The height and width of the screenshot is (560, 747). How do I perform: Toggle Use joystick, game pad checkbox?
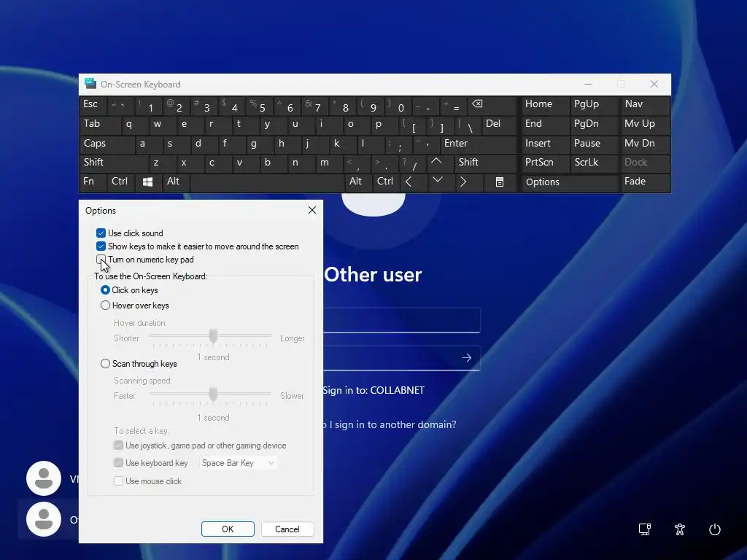click(118, 446)
